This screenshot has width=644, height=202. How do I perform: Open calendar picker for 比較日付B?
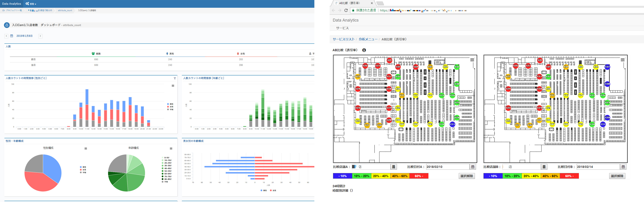click(x=623, y=167)
